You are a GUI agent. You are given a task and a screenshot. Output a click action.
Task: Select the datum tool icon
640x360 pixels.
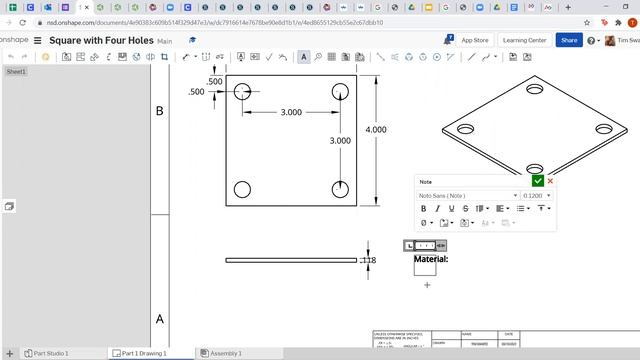pos(241,57)
